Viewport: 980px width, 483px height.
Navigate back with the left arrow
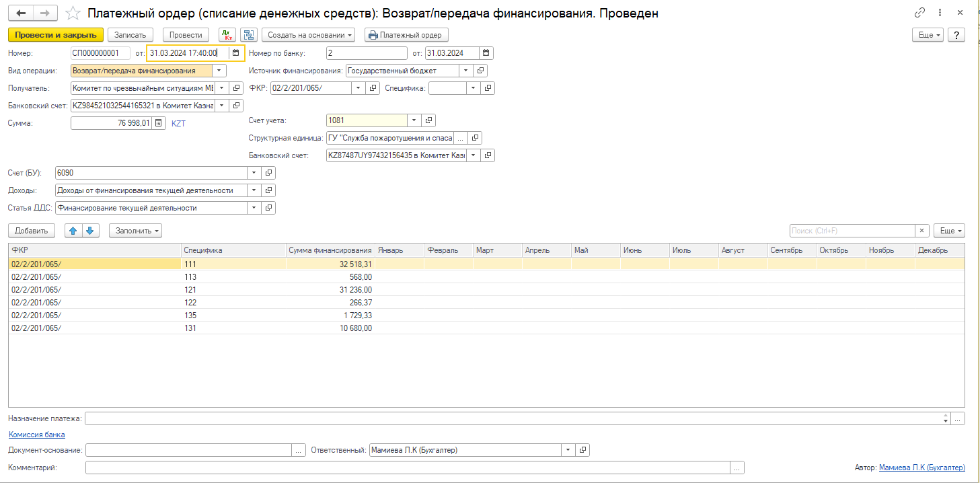tap(22, 13)
